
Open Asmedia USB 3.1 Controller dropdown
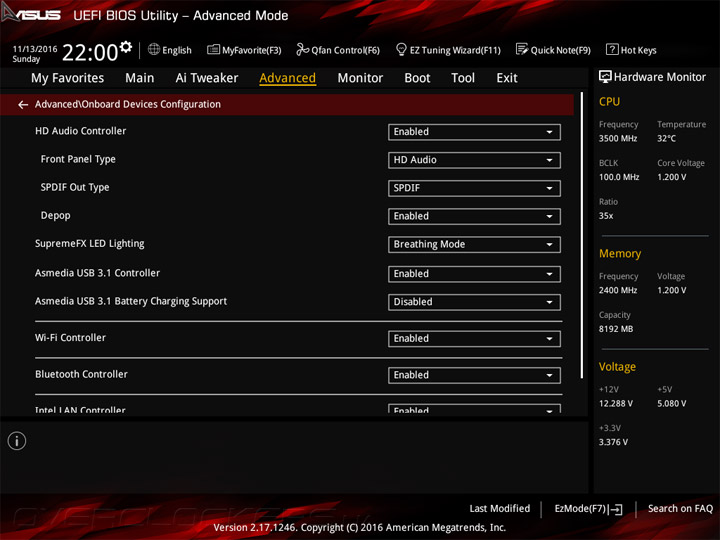474,274
